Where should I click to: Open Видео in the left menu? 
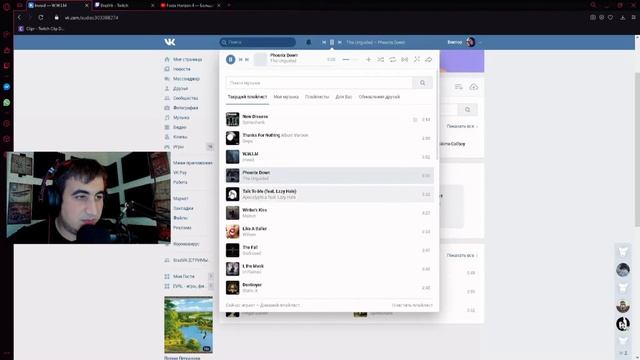click(x=180, y=127)
